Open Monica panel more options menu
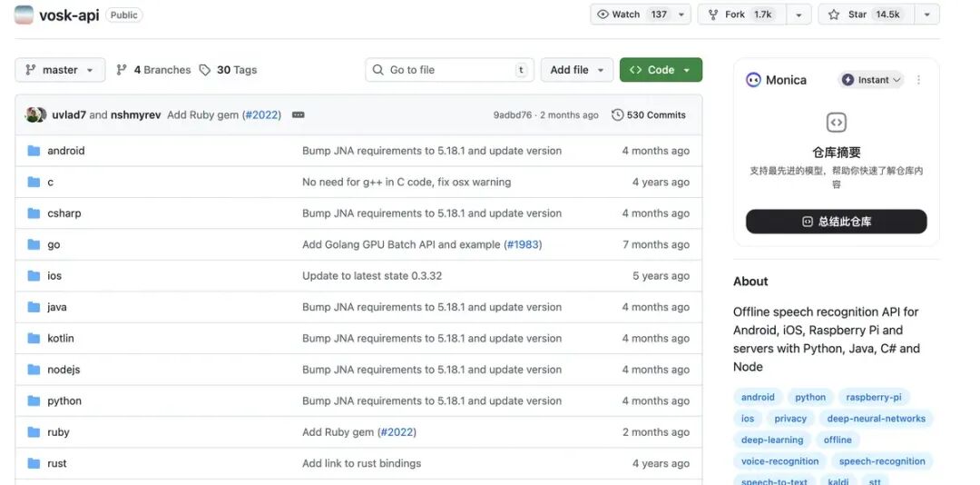Image resolution: width=980 pixels, height=485 pixels. [x=918, y=80]
